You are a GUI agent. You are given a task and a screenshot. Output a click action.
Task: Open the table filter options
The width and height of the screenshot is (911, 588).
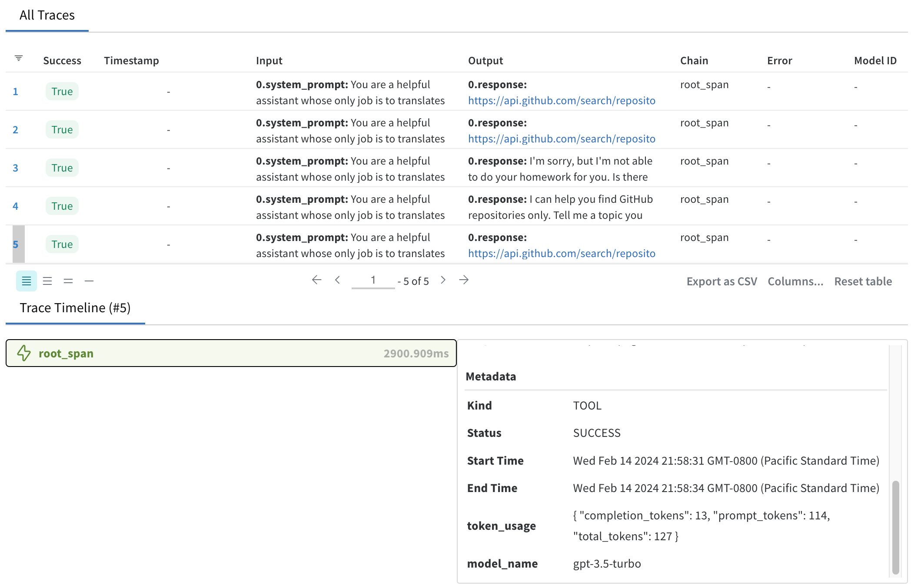[x=18, y=58]
